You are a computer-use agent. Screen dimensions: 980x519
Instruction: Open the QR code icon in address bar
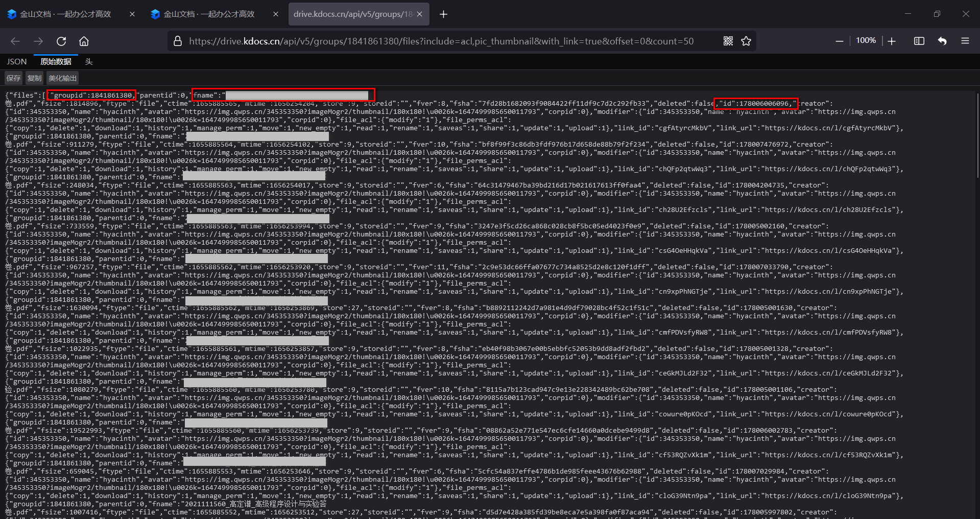point(728,41)
